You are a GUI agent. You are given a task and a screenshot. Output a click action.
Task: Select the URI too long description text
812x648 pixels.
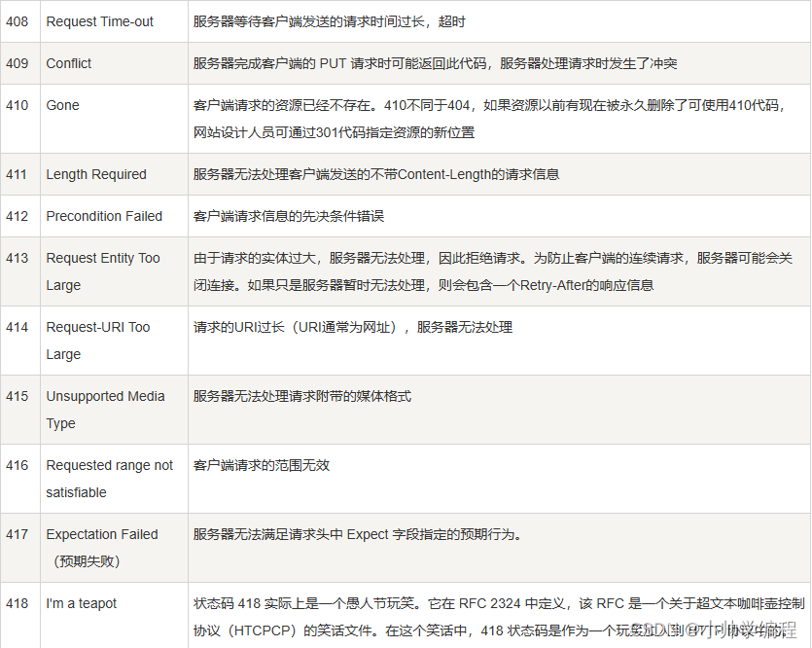click(353, 327)
